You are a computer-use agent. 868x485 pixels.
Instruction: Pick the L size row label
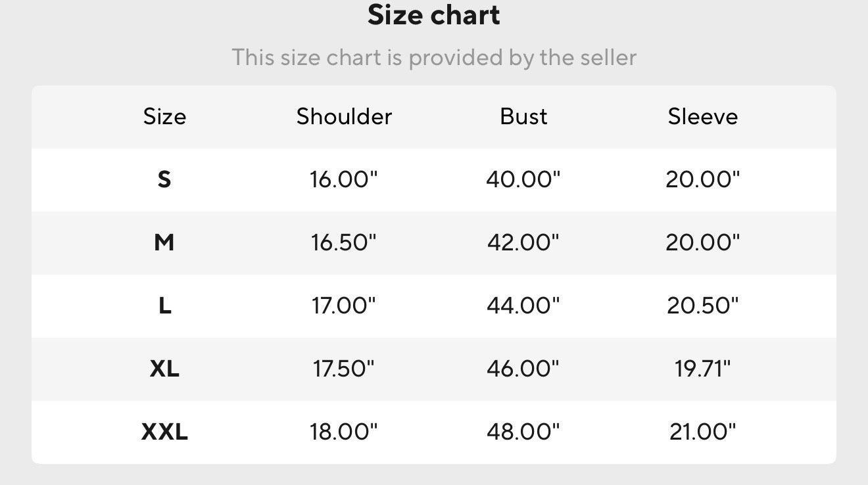[164, 306]
